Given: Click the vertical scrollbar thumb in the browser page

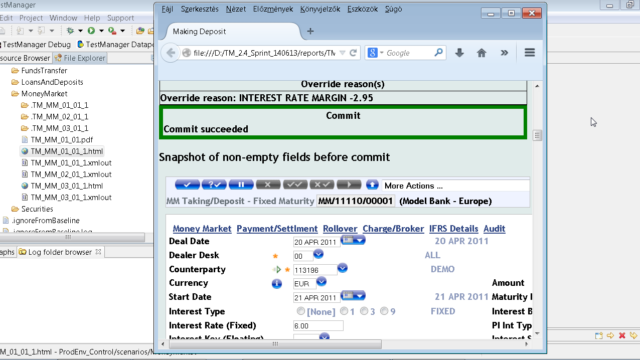Looking at the screenshot, I should (537, 135).
